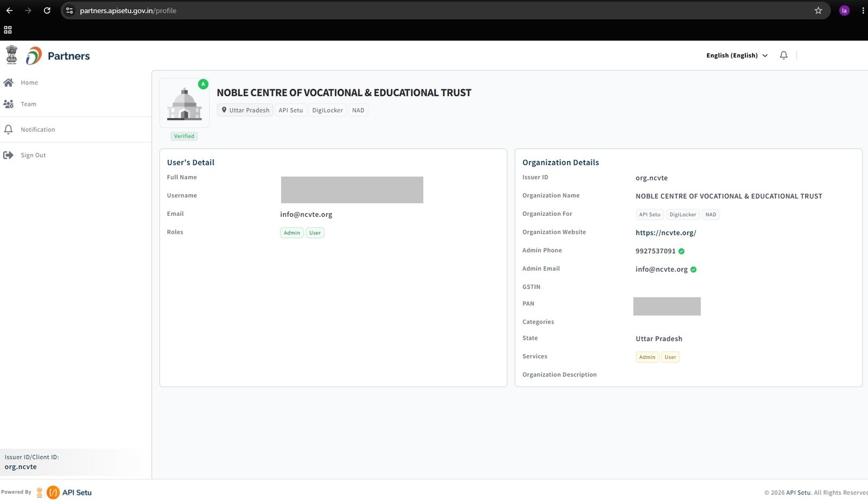Open the apps grid icon in bookmarks bar
Viewport: 868px width, 501px height.
tap(8, 30)
